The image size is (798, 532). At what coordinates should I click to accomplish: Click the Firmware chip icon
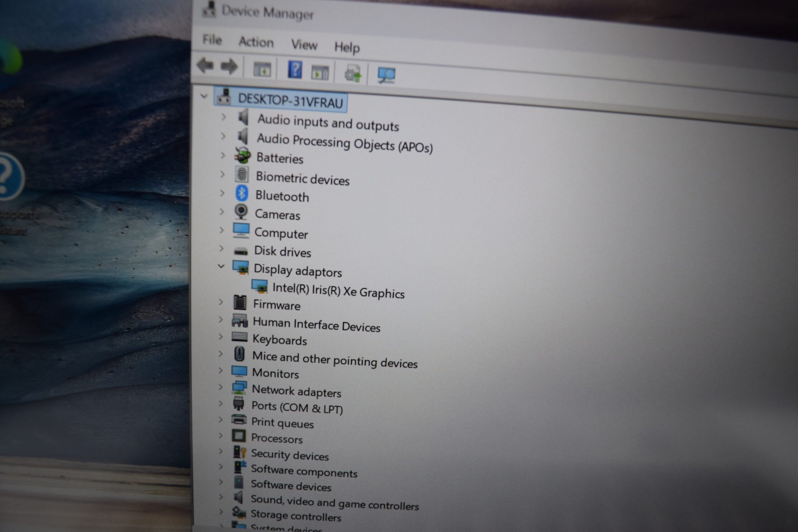(240, 302)
